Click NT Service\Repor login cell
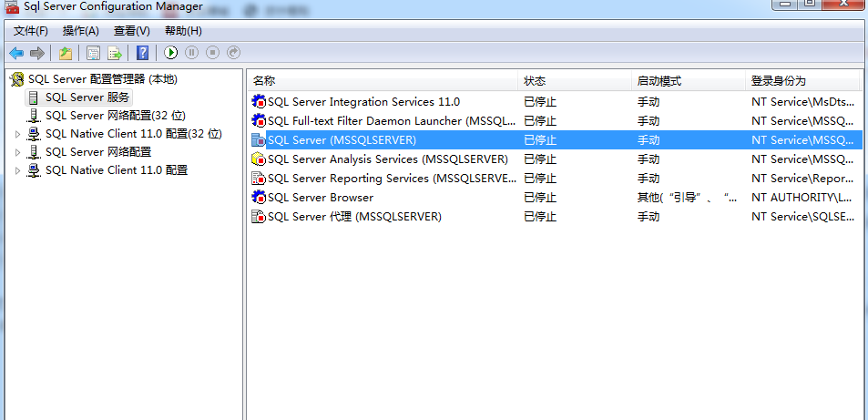Image resolution: width=868 pixels, height=420 pixels. tap(802, 179)
